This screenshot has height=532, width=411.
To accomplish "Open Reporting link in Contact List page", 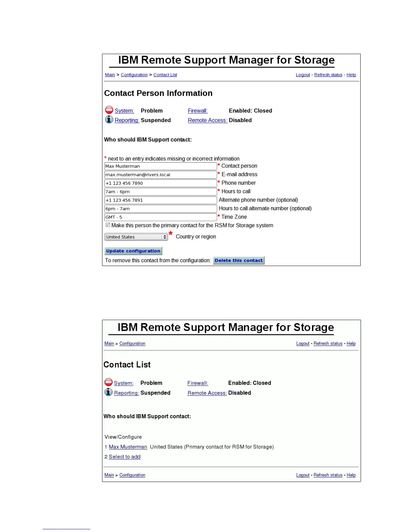I will (127, 393).
